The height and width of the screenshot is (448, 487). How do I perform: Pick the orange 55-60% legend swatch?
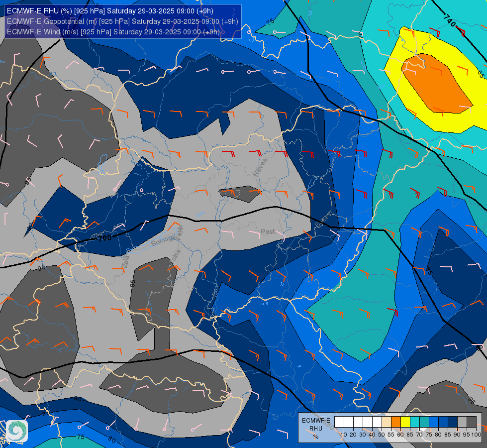click(396, 422)
